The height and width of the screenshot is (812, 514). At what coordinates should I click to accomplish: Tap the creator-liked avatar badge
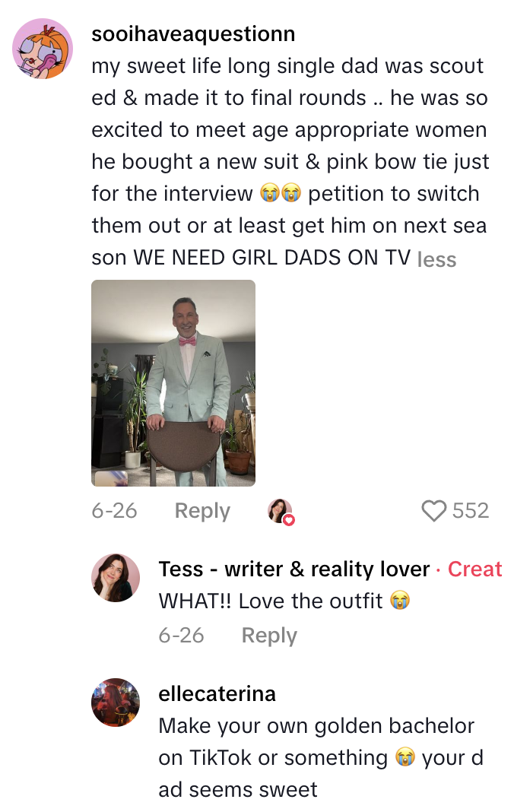[x=281, y=512]
